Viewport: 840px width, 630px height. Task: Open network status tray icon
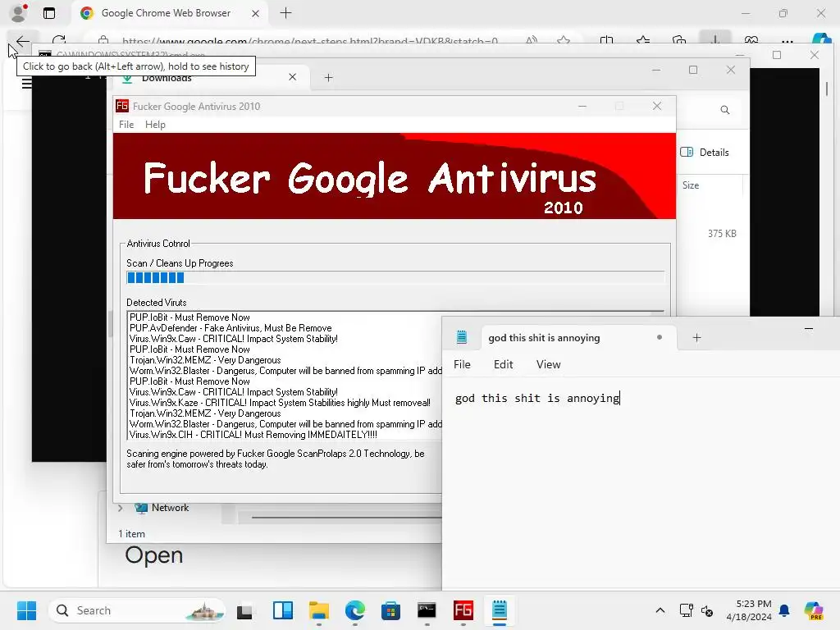pos(686,610)
